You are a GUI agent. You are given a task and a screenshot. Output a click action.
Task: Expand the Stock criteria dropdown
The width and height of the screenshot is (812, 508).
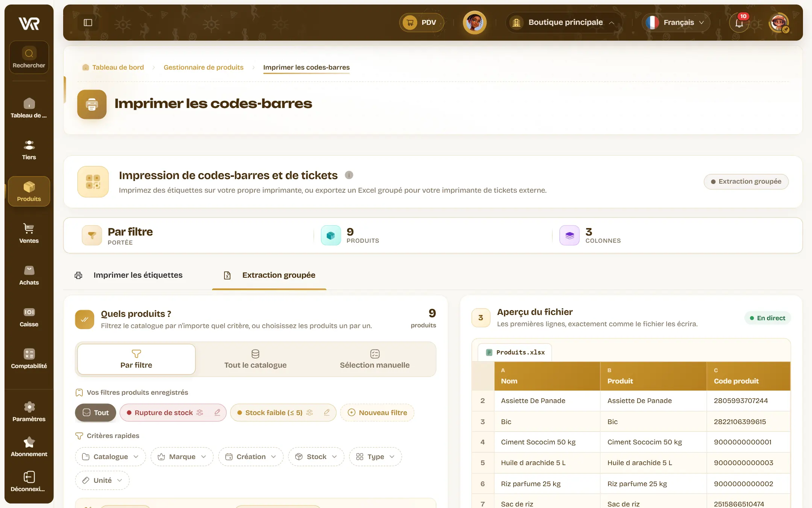click(316, 456)
